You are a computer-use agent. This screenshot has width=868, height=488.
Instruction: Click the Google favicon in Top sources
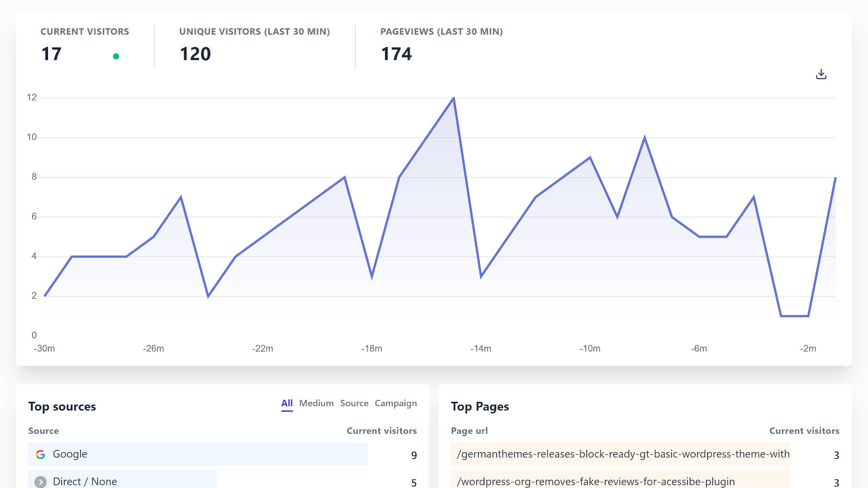[x=40, y=454]
